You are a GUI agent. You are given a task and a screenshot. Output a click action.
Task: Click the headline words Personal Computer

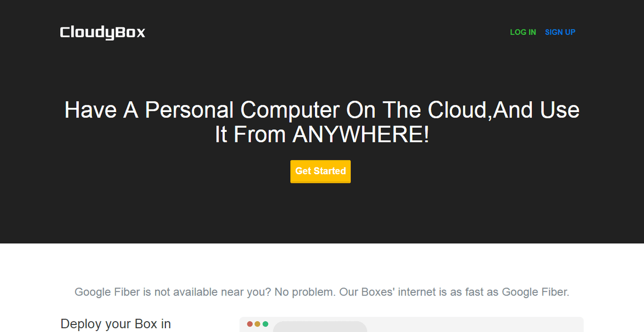(242, 110)
